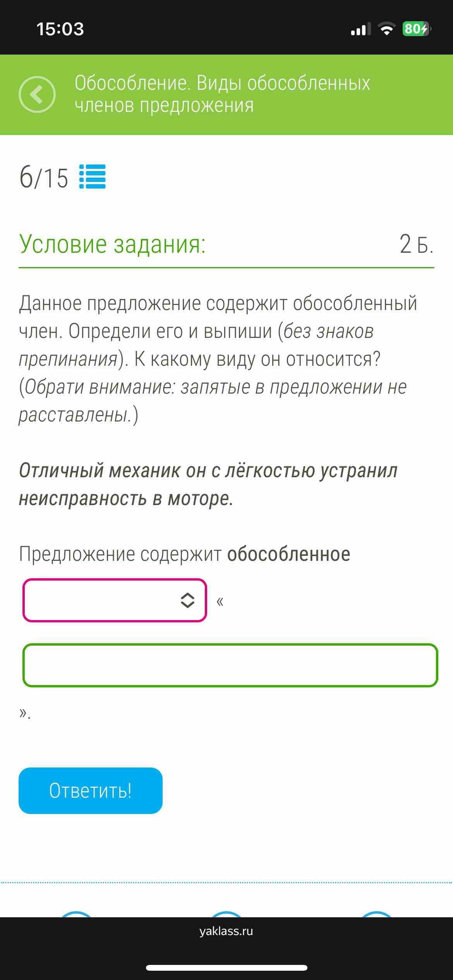Tap the 15:03 clock in status bar

pos(60,29)
